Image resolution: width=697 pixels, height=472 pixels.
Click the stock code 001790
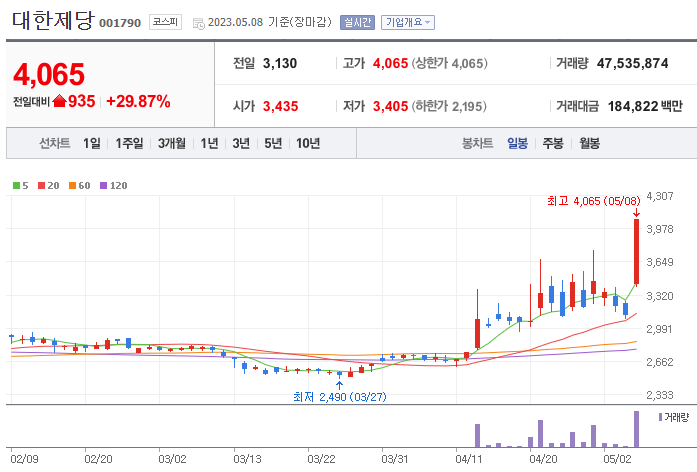tap(120, 23)
